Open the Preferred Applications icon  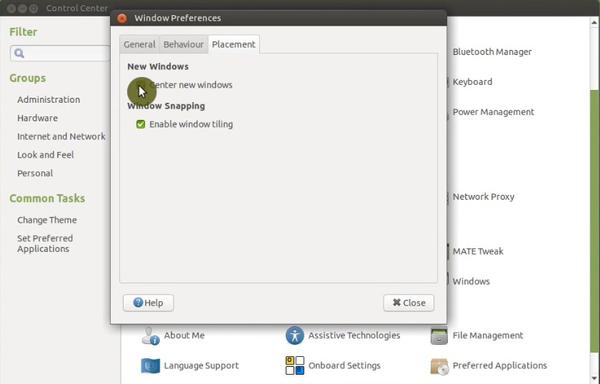click(439, 366)
